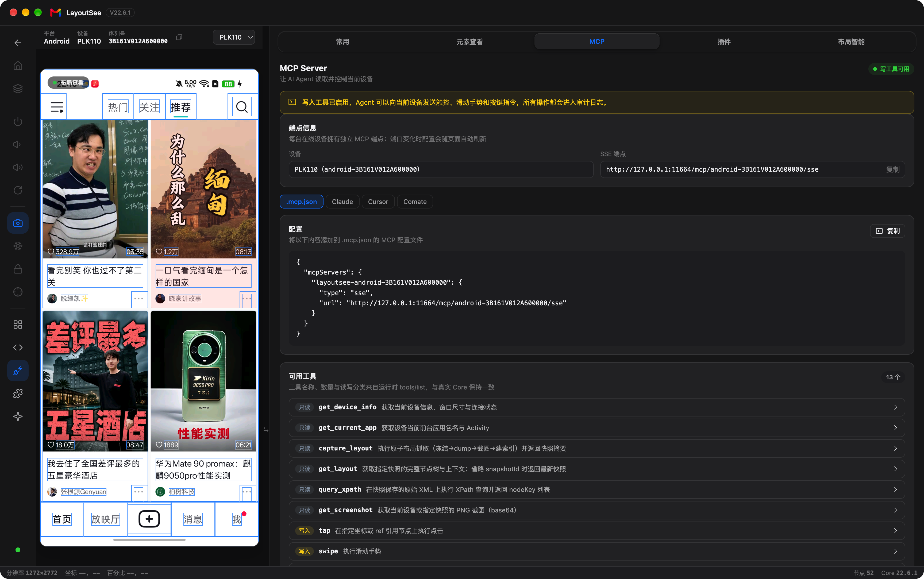Select the .mcp.json config option
Viewport: 924px width, 579px height.
pos(301,202)
